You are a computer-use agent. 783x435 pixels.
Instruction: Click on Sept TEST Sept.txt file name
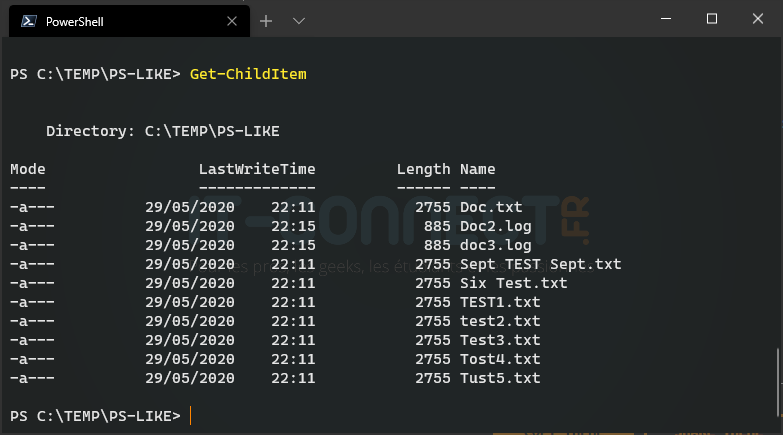pos(540,264)
